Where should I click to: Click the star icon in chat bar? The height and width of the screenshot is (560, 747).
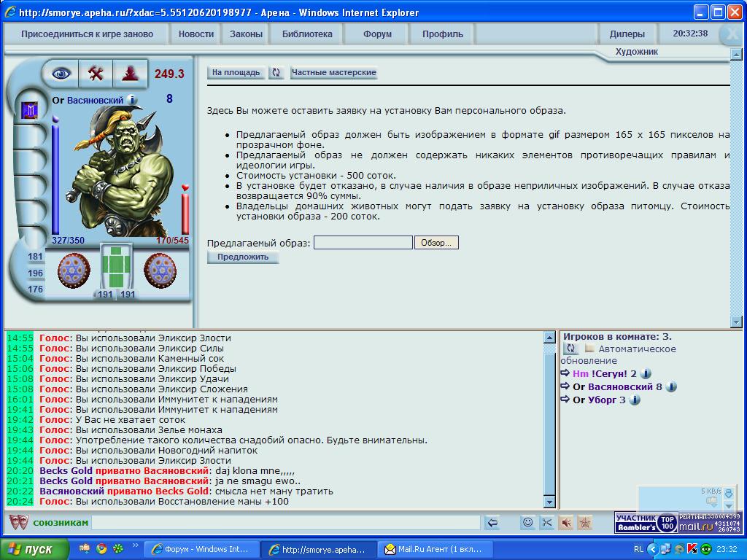pyautogui.click(x=584, y=522)
